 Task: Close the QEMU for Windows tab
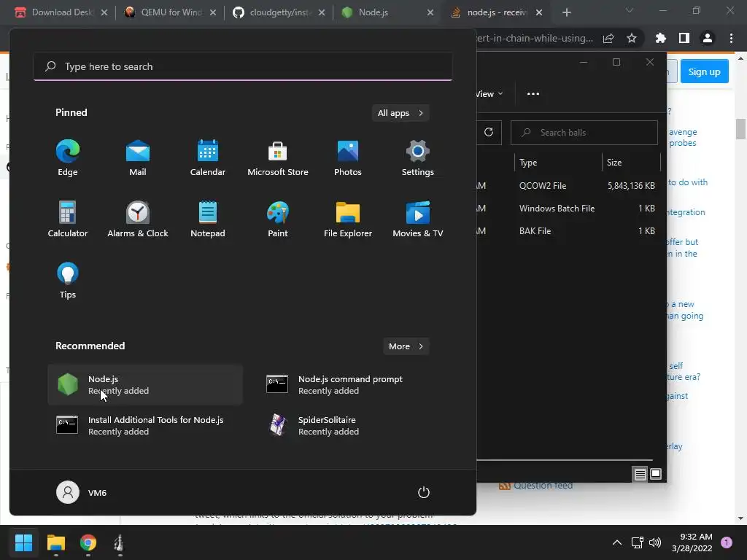[213, 12]
